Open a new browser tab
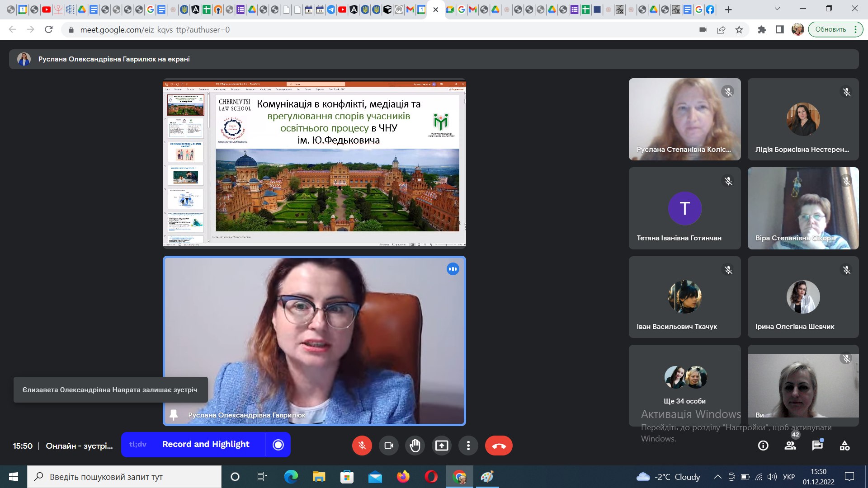This screenshot has width=868, height=488. click(x=728, y=9)
